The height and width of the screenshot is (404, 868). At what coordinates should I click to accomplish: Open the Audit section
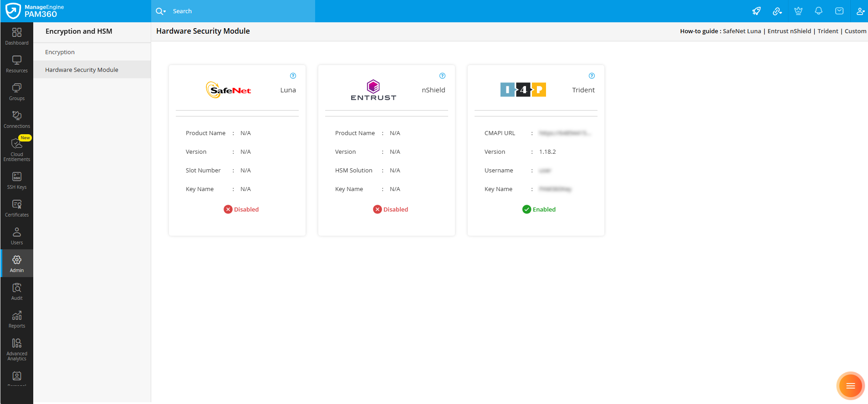click(x=17, y=292)
